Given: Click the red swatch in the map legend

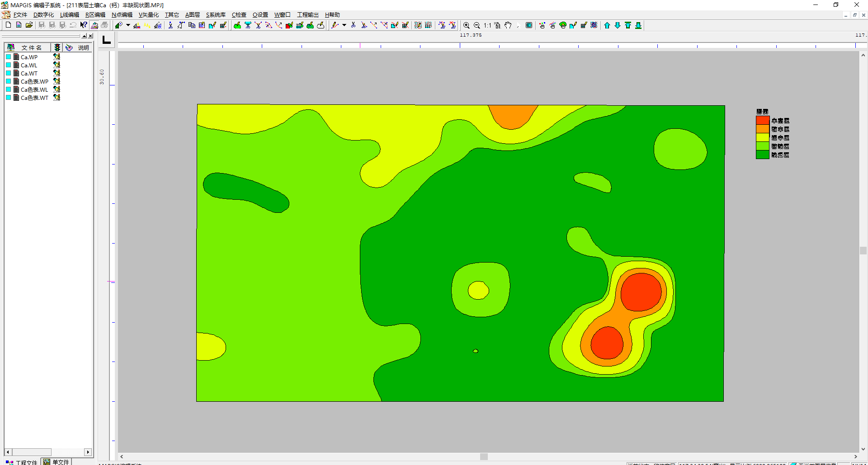Looking at the screenshot, I should click(x=762, y=121).
